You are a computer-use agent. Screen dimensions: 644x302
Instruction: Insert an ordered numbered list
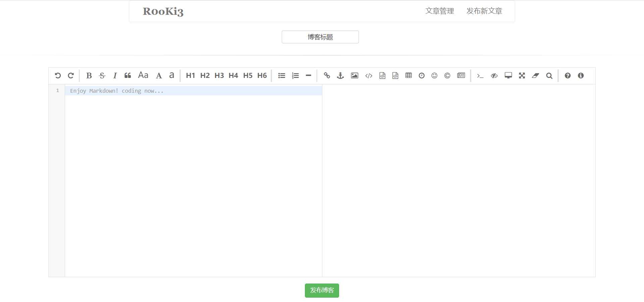(x=296, y=76)
